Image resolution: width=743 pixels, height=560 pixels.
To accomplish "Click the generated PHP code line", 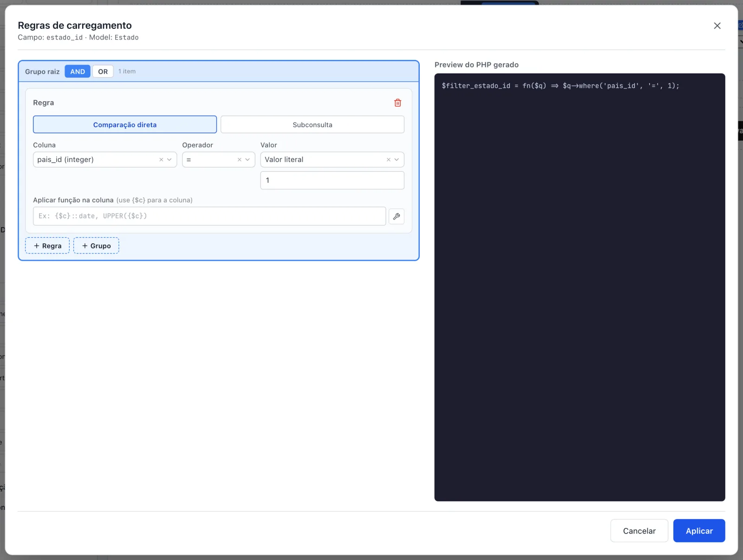I will (561, 86).
